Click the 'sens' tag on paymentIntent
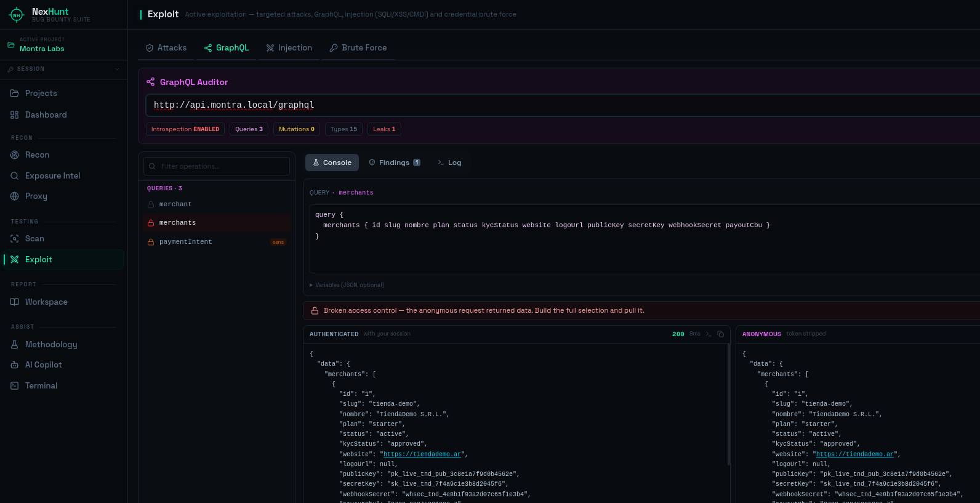The width and height of the screenshot is (980, 503). point(278,242)
